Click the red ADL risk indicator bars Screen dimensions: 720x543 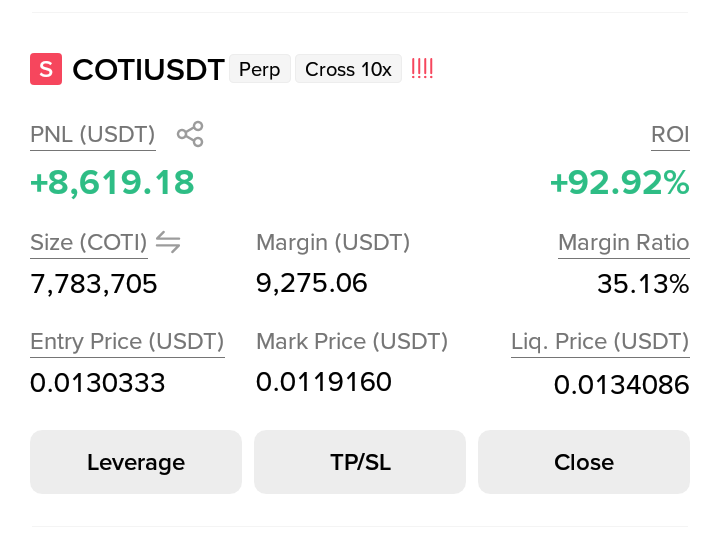pyautogui.click(x=422, y=68)
